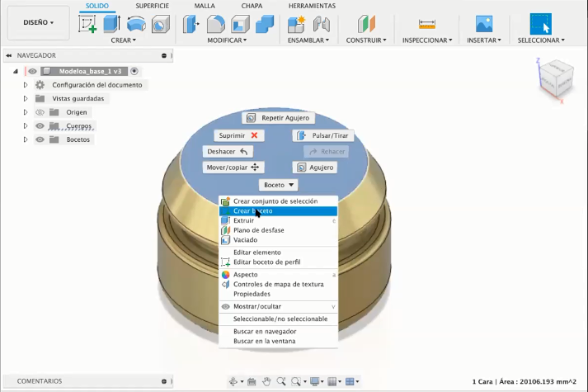The width and height of the screenshot is (588, 392).
Task: Expand the Vistas guardadas tree node
Action: (26, 99)
